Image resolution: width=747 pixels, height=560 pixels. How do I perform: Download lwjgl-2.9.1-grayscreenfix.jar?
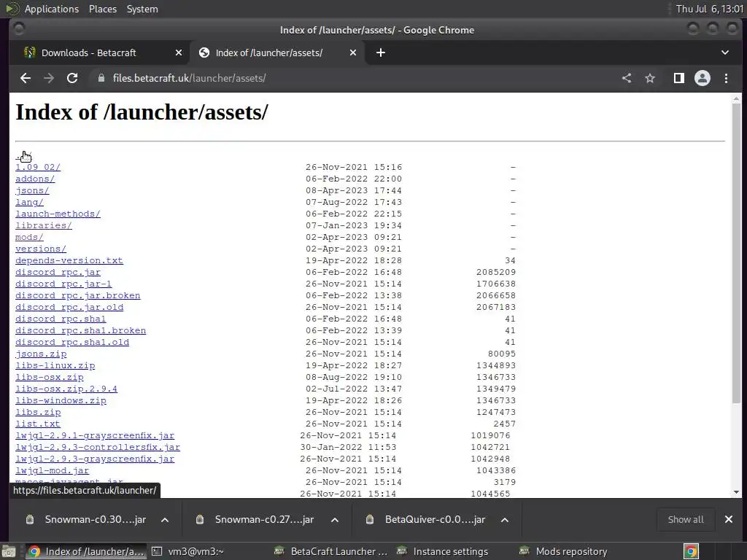pos(96,436)
